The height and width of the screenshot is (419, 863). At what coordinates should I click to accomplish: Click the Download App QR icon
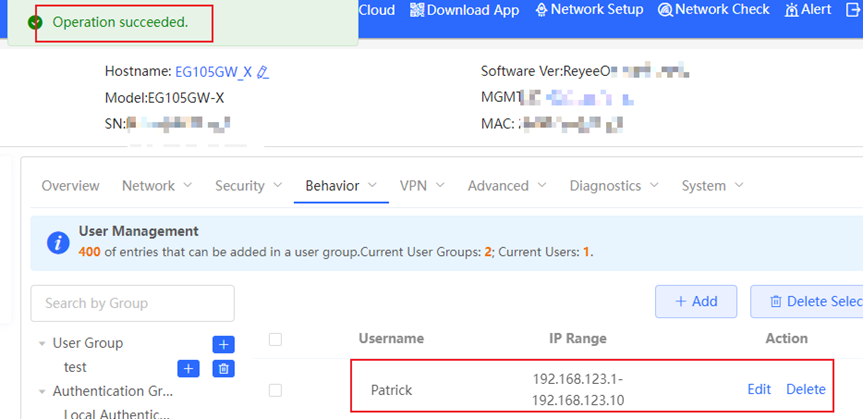click(418, 10)
